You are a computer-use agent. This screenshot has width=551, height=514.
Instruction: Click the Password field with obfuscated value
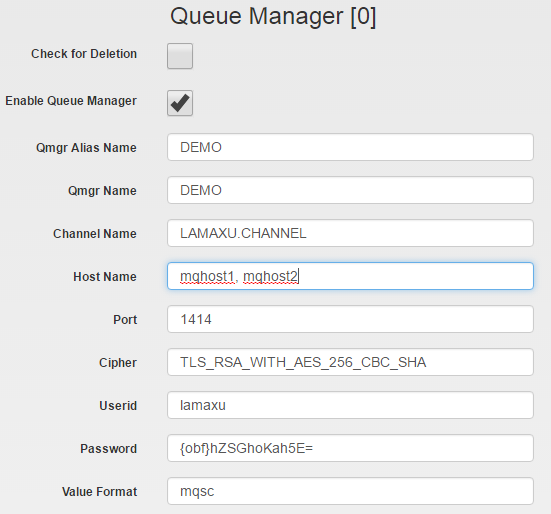350,448
